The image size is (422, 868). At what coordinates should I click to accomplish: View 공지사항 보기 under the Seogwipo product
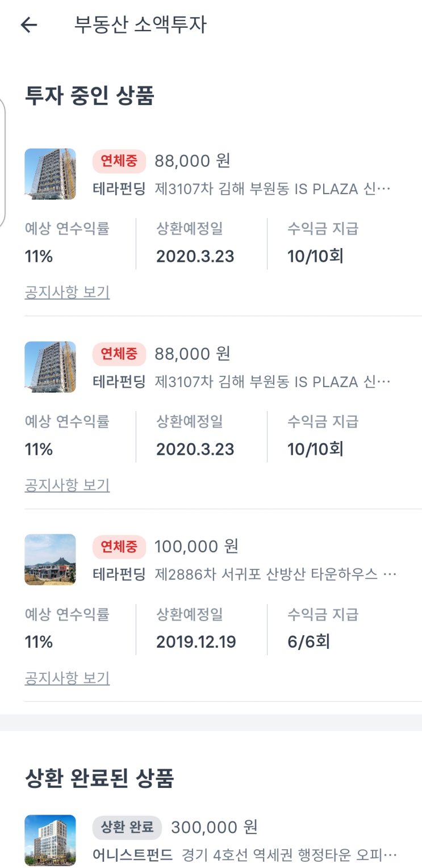[x=67, y=678]
